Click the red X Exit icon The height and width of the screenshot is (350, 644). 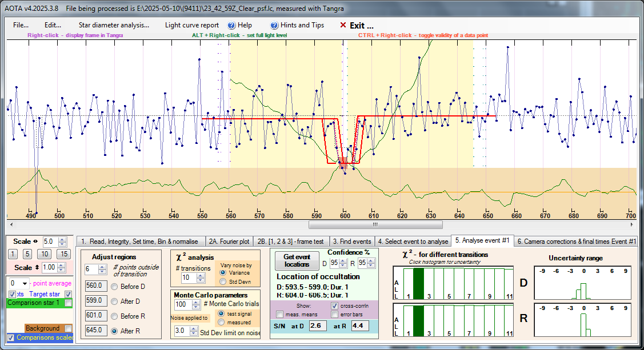click(343, 26)
